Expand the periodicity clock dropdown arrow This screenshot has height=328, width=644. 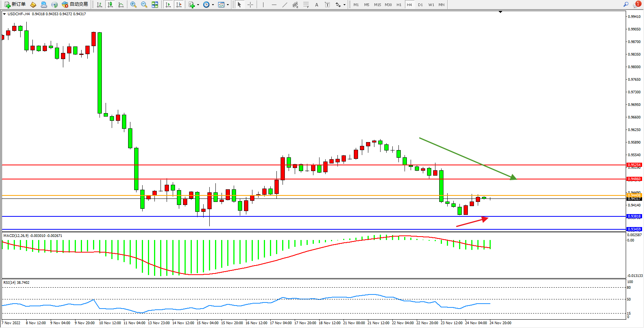(x=213, y=5)
